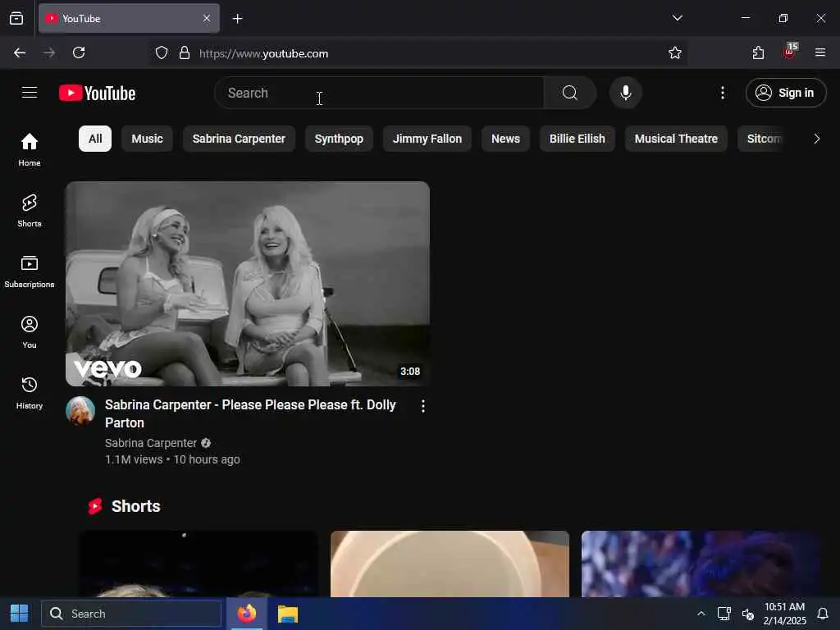The width and height of the screenshot is (840, 630).
Task: Show more category chips with right chevron
Action: (816, 139)
